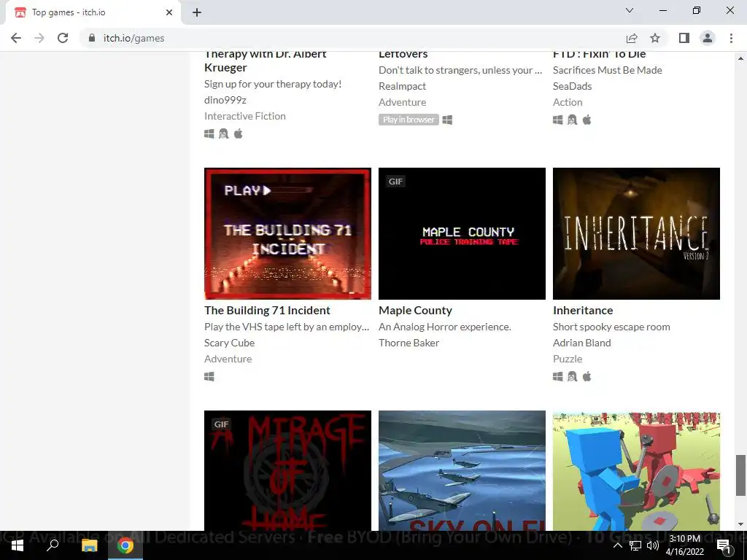Open the Maple County cover image
The width and height of the screenshot is (747, 560).
[462, 233]
